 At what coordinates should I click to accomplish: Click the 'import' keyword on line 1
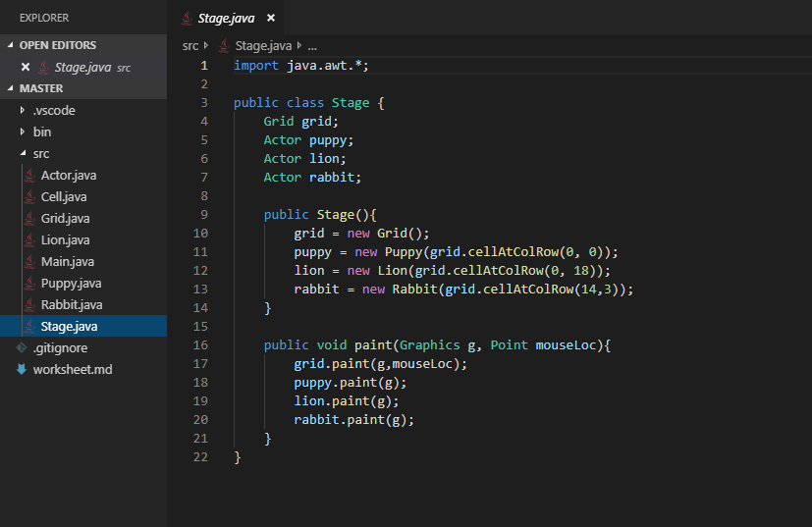point(256,66)
